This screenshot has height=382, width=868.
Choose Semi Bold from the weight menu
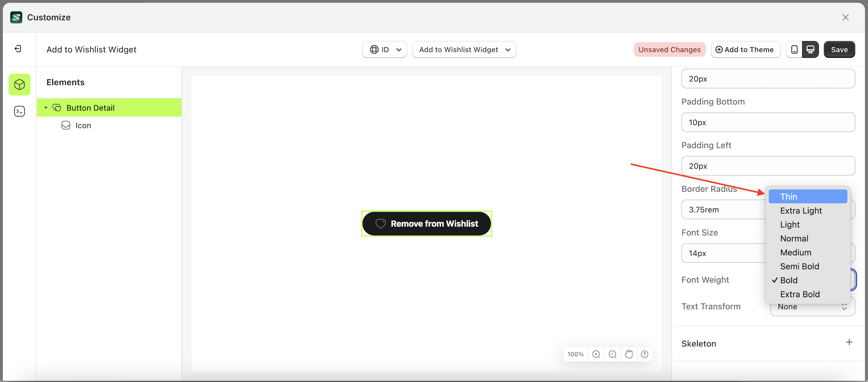[799, 266]
